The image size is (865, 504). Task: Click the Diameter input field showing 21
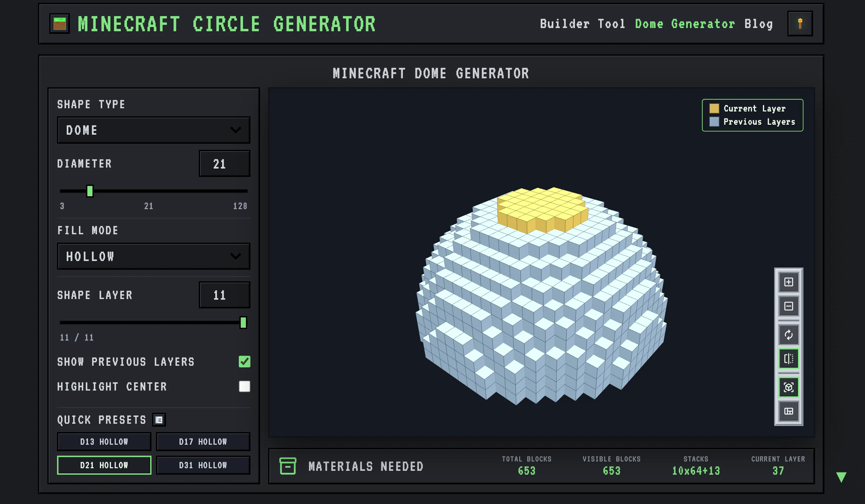click(225, 164)
